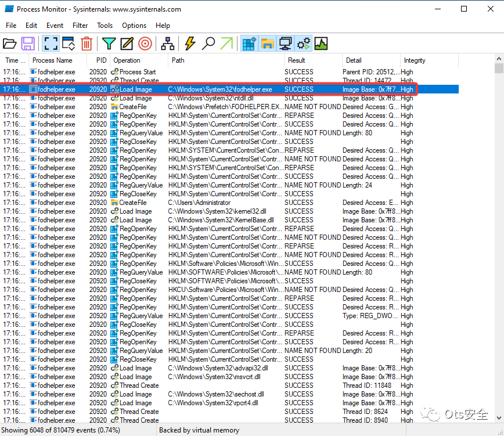Select the Load Image kernel32.dll row

tap(229, 211)
